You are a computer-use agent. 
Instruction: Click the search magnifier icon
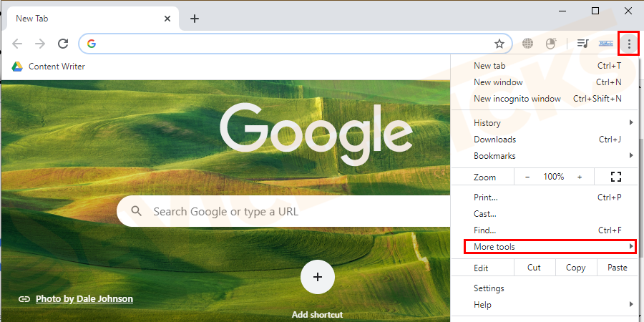click(x=137, y=211)
